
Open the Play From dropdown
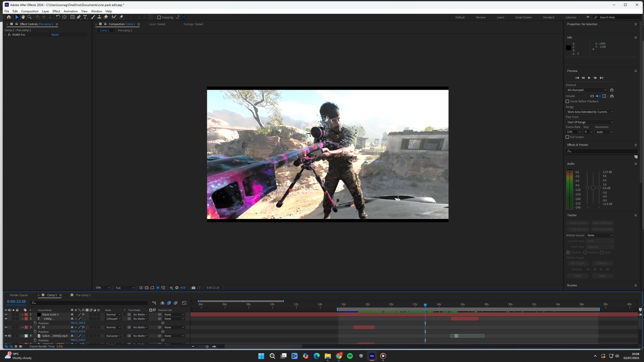[590, 122]
